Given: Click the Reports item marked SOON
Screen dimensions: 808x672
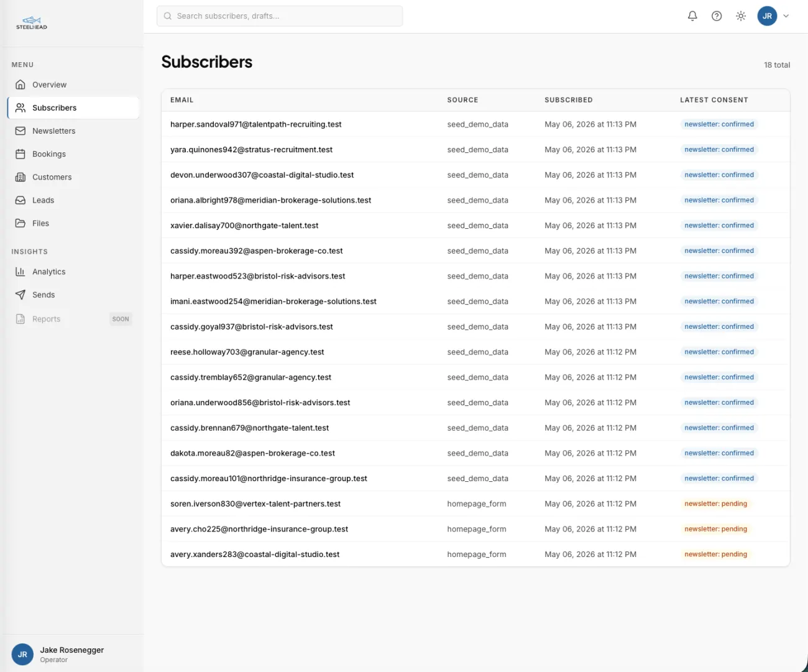Looking at the screenshot, I should [73, 319].
